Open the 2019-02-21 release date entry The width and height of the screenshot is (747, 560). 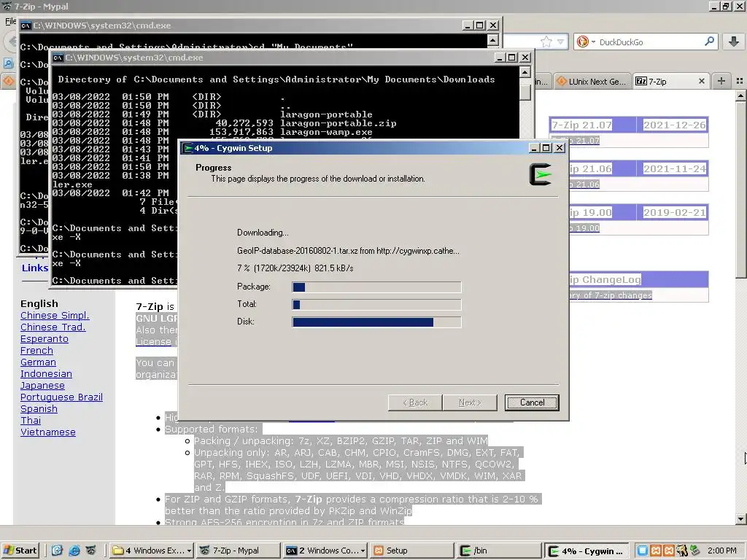(x=674, y=213)
